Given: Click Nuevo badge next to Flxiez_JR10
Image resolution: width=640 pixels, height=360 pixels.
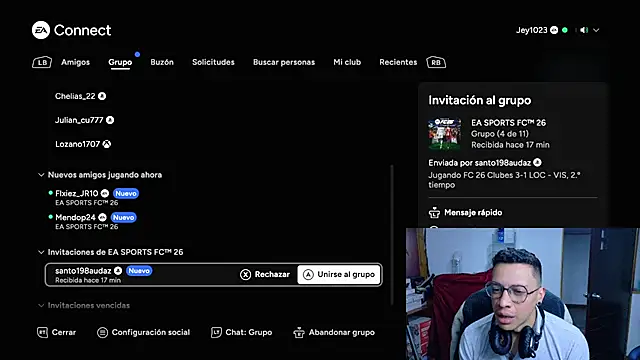Looking at the screenshot, I should (x=126, y=193).
